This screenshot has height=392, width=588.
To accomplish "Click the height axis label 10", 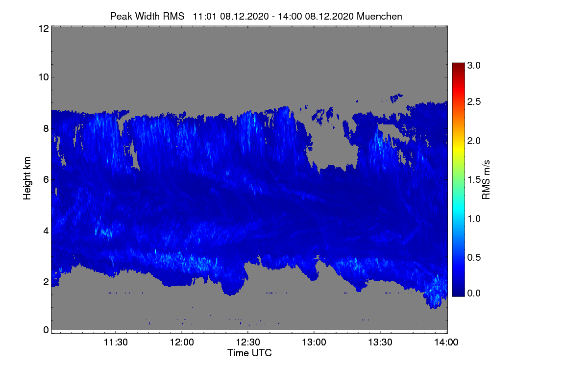I will (x=43, y=77).
